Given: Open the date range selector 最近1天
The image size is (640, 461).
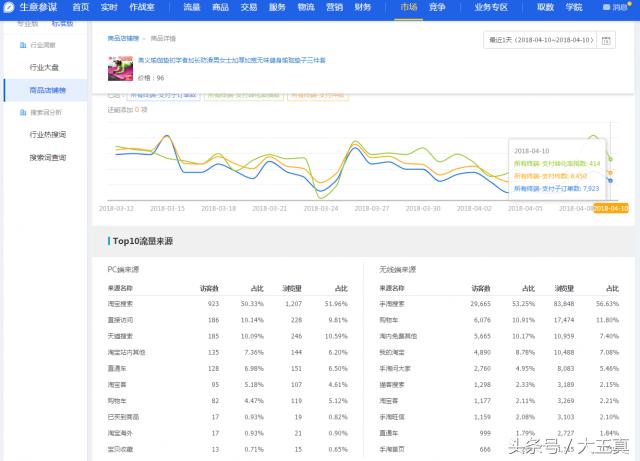Looking at the screenshot, I should (542, 40).
